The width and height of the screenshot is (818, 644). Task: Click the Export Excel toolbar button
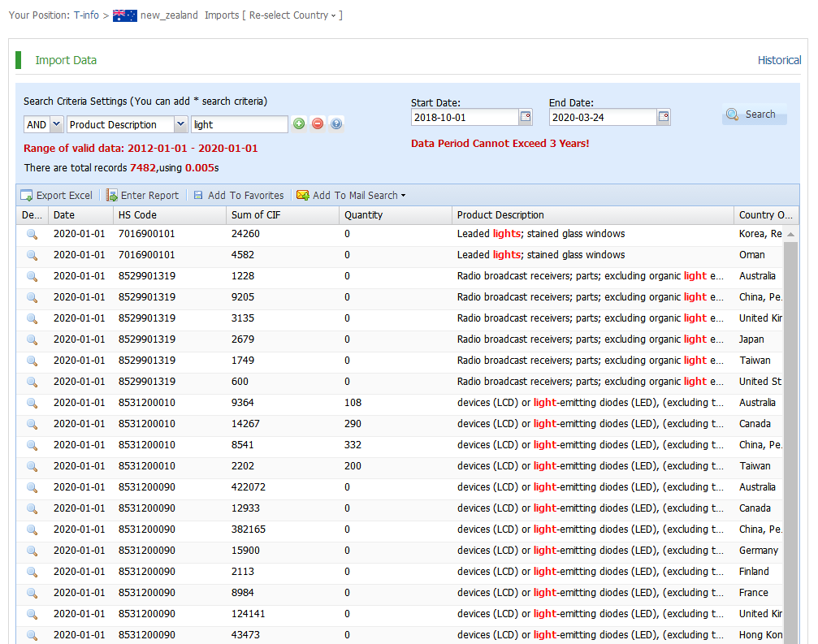coord(57,196)
